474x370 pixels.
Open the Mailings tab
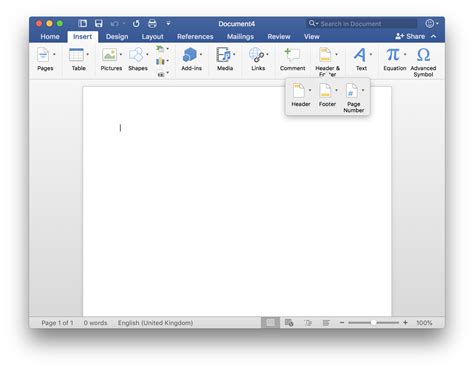pos(240,37)
